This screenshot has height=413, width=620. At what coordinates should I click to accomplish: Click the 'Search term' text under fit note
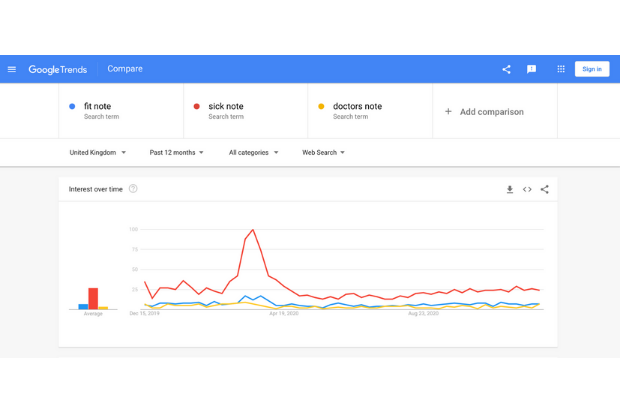101,117
